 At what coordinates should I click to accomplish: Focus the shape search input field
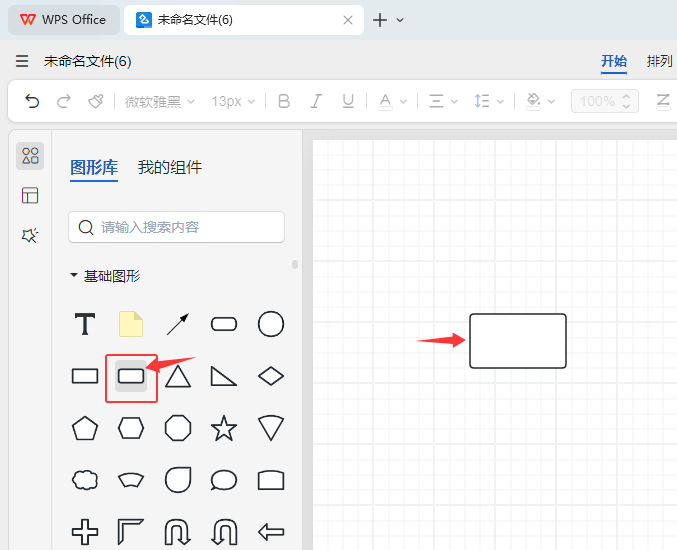point(176,227)
